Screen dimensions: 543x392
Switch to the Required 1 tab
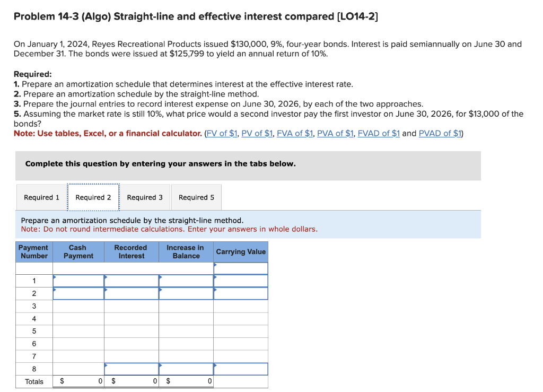[41, 197]
